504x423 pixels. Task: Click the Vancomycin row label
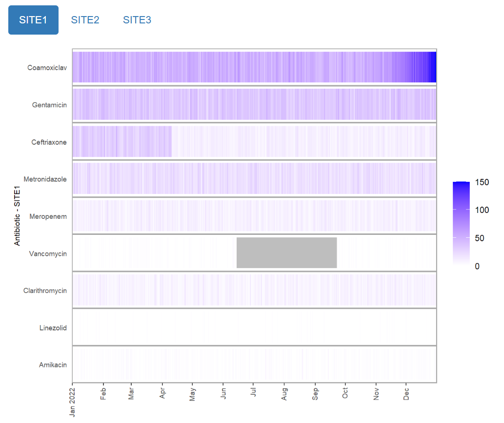48,254
